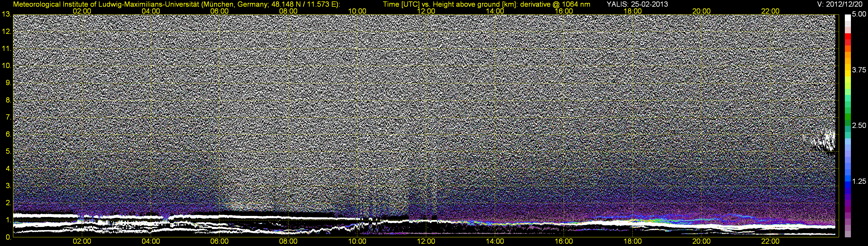868x246 pixels.
Task: Click the 1 km height axis label
Action: (8, 221)
